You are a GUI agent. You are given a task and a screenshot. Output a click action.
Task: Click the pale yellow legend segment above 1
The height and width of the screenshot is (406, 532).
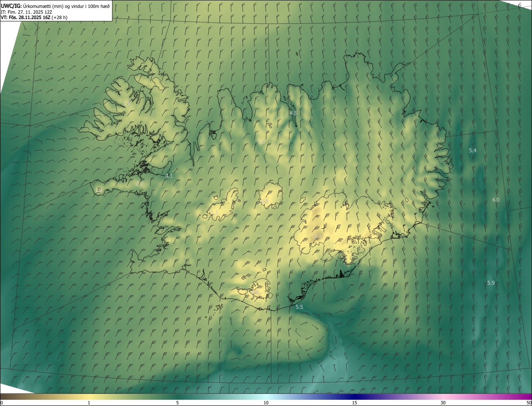coord(89,396)
